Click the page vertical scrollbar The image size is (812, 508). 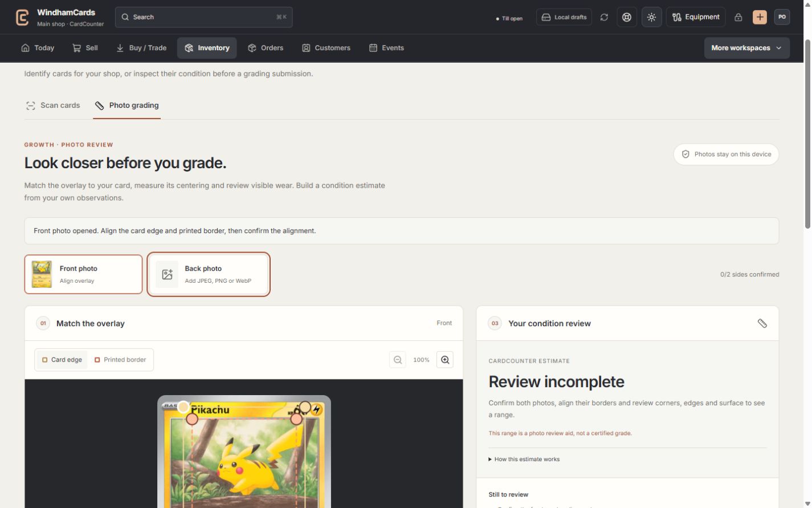pyautogui.click(x=807, y=134)
